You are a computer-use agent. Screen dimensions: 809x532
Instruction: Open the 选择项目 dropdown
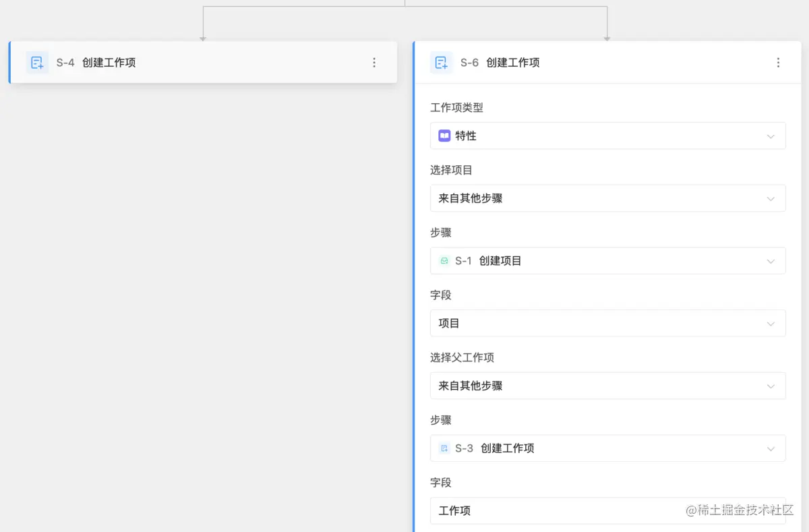click(x=607, y=198)
